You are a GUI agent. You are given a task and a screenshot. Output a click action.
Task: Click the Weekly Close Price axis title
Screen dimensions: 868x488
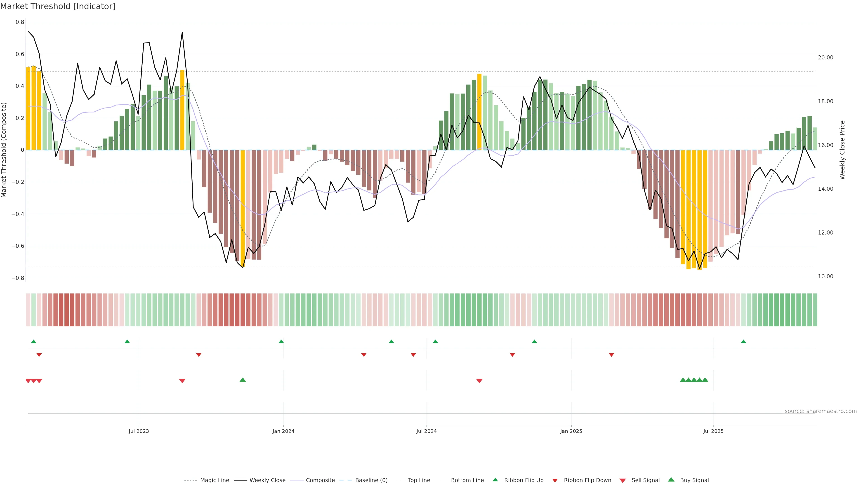[842, 150]
